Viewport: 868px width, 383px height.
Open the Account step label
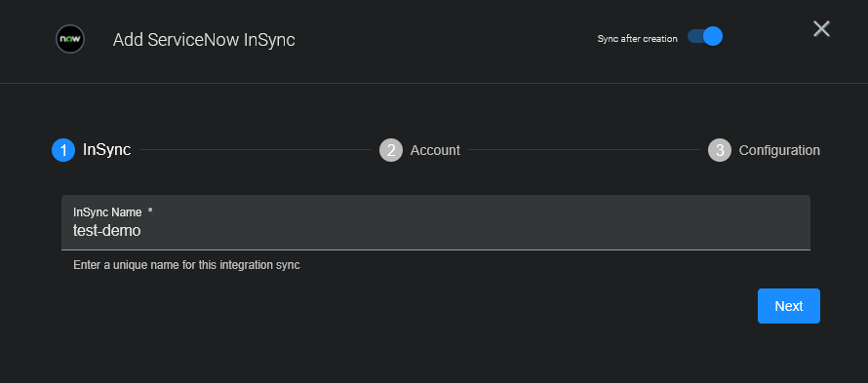[x=435, y=150]
